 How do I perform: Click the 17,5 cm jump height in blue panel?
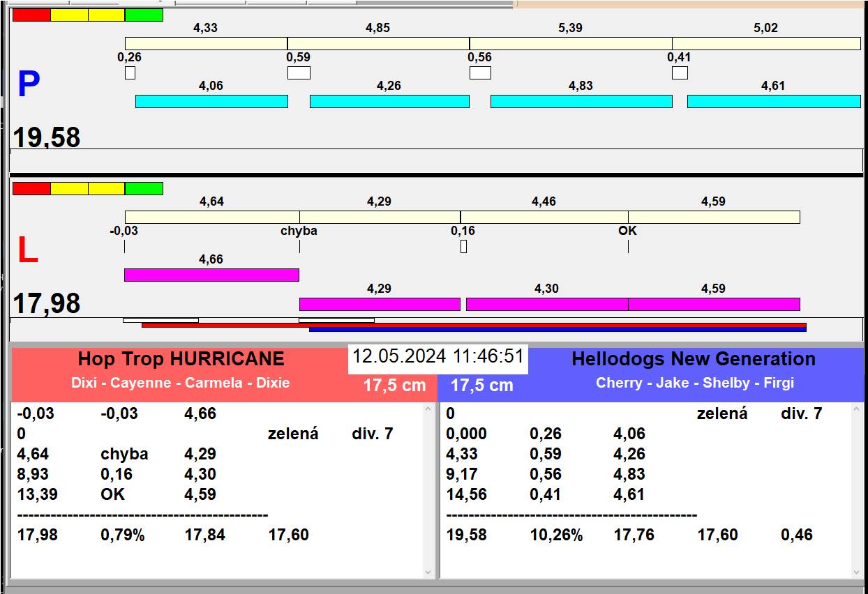(481, 386)
